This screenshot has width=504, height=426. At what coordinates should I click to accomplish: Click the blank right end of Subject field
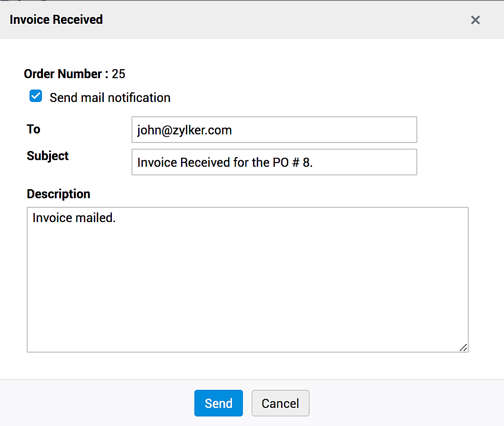[381, 162]
